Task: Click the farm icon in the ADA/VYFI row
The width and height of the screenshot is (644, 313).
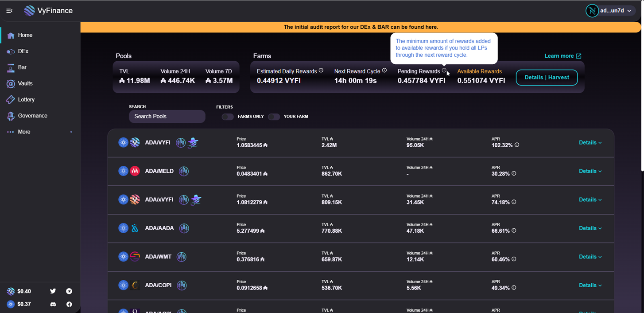Action: click(181, 142)
